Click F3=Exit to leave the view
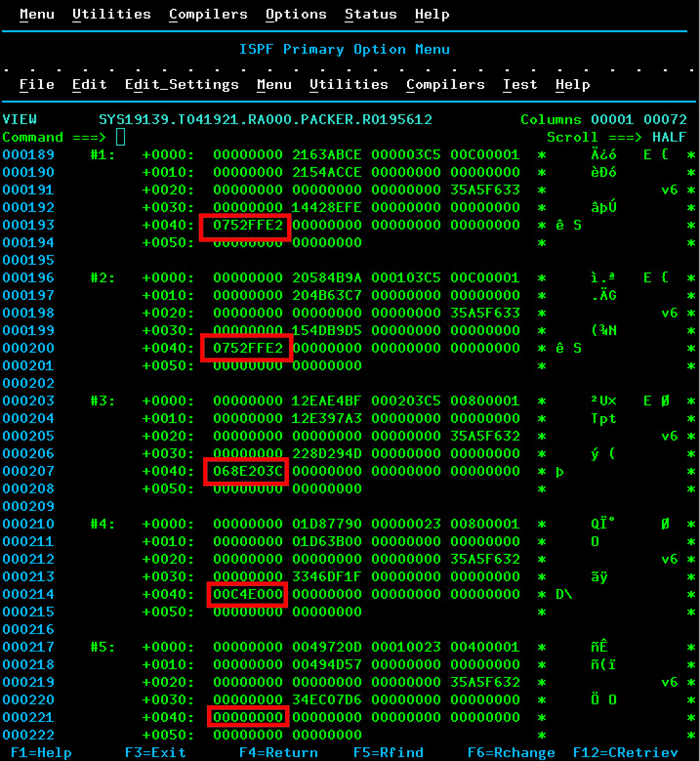This screenshot has height=761, width=700. click(155, 752)
